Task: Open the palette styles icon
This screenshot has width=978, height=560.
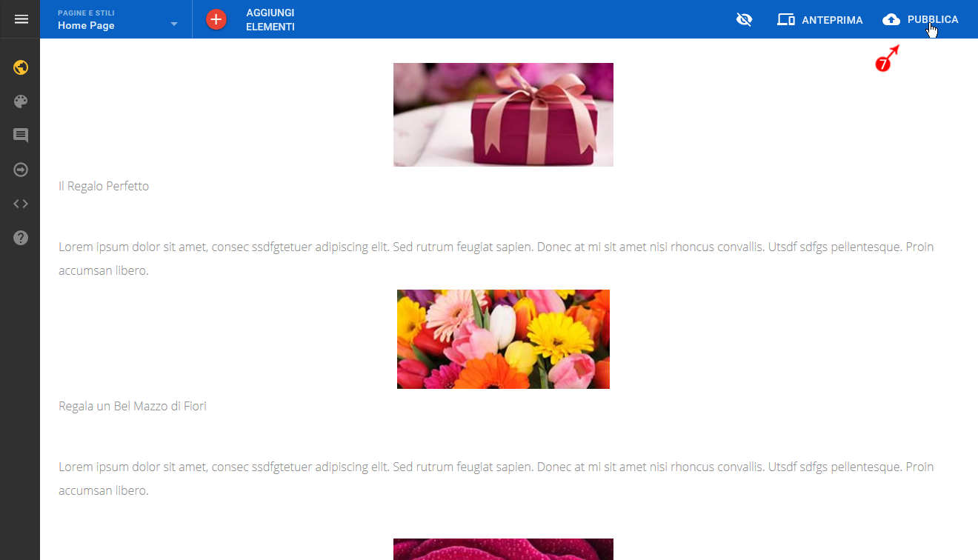Action: click(x=21, y=101)
